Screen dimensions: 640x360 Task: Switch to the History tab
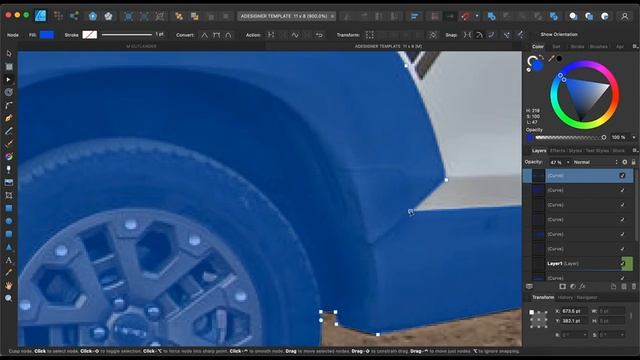(x=565, y=298)
